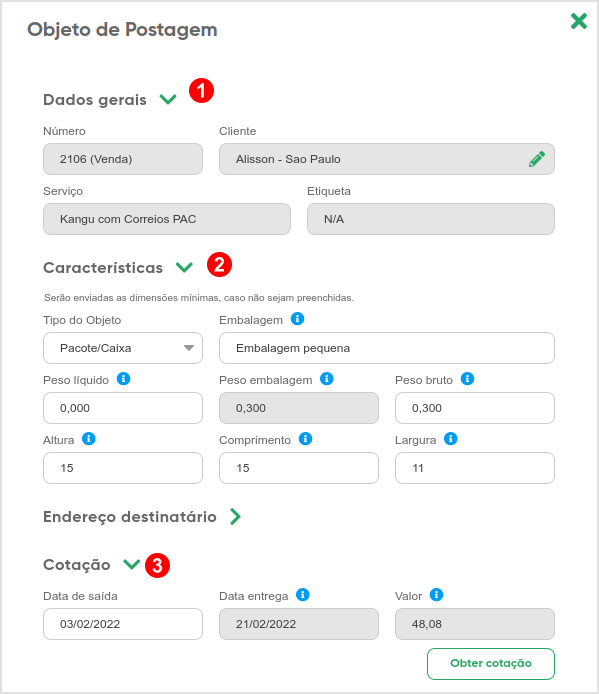Click the info icon beside Data entrega
This screenshot has width=599, height=694.
[303, 595]
